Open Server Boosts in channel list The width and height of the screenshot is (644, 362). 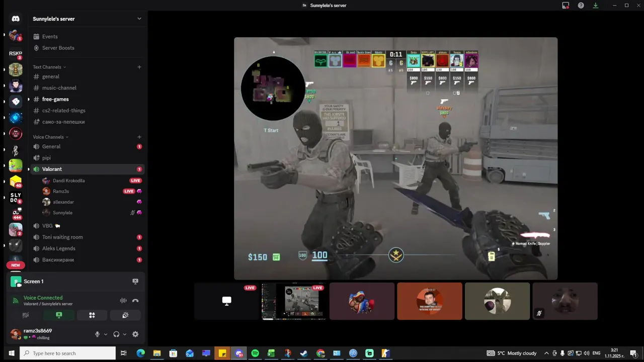click(x=88, y=48)
